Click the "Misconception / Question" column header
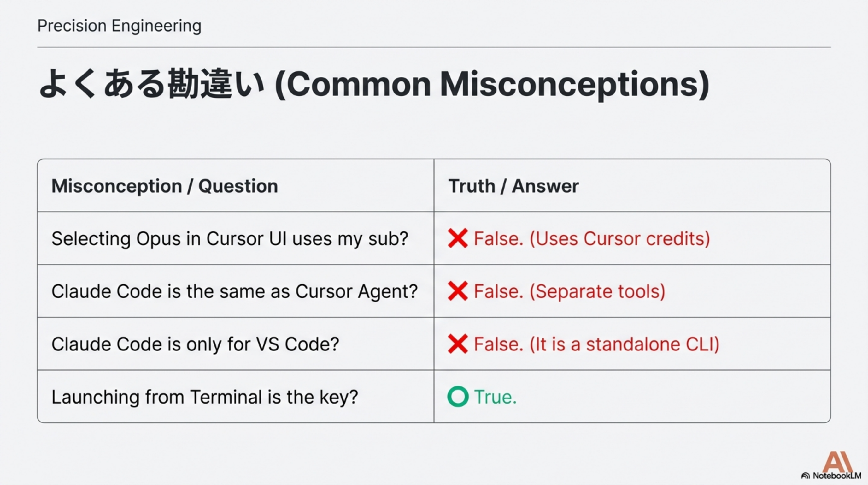This screenshot has height=485, width=868. [x=164, y=186]
